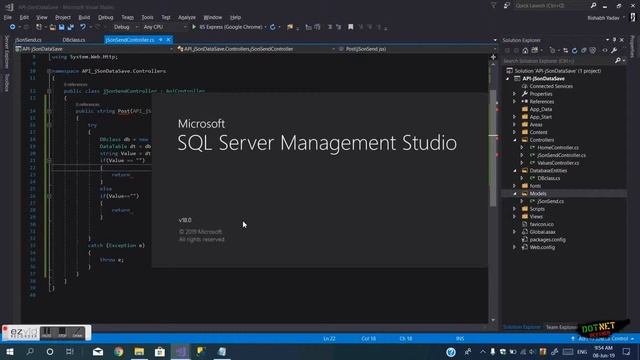The height and width of the screenshot is (360, 640).
Task: Expand the Properties node in Solution Explorer
Action: (x=515, y=94)
